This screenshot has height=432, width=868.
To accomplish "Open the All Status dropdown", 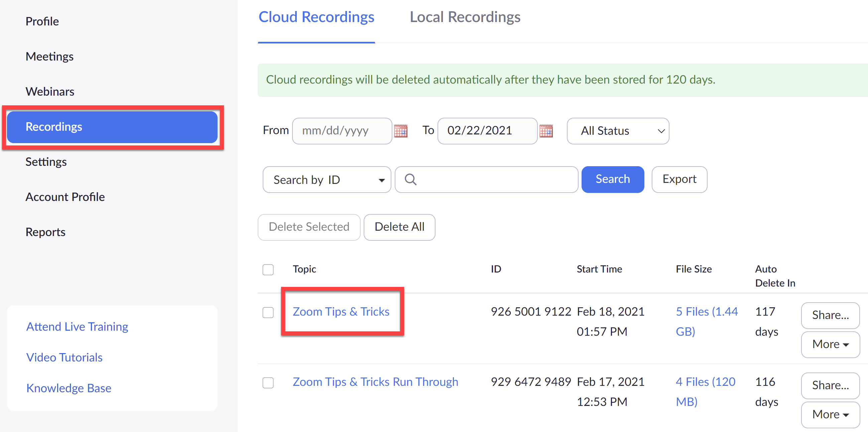I will pos(618,131).
